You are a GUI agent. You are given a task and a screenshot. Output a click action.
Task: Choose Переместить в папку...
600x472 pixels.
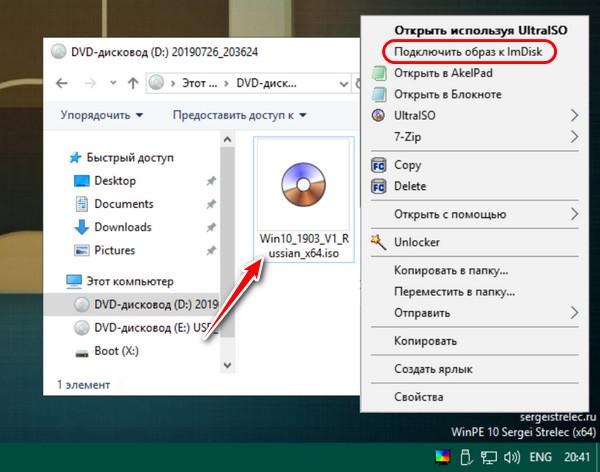tap(454, 292)
